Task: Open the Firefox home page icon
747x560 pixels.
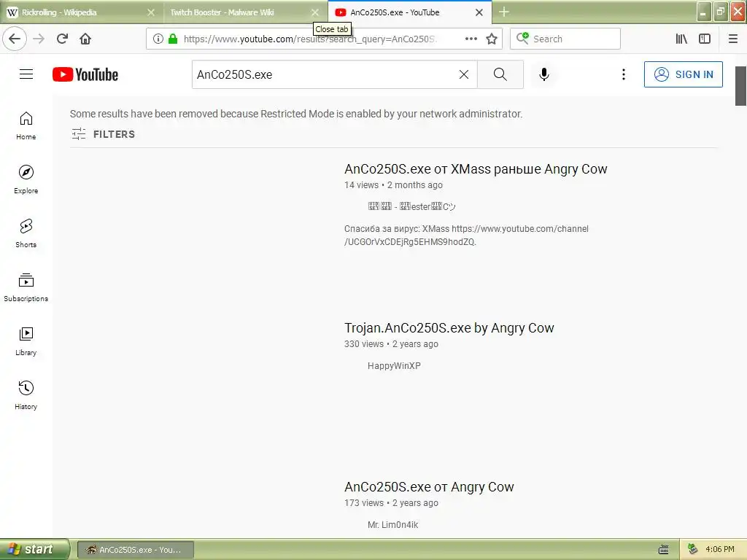Action: (85, 39)
